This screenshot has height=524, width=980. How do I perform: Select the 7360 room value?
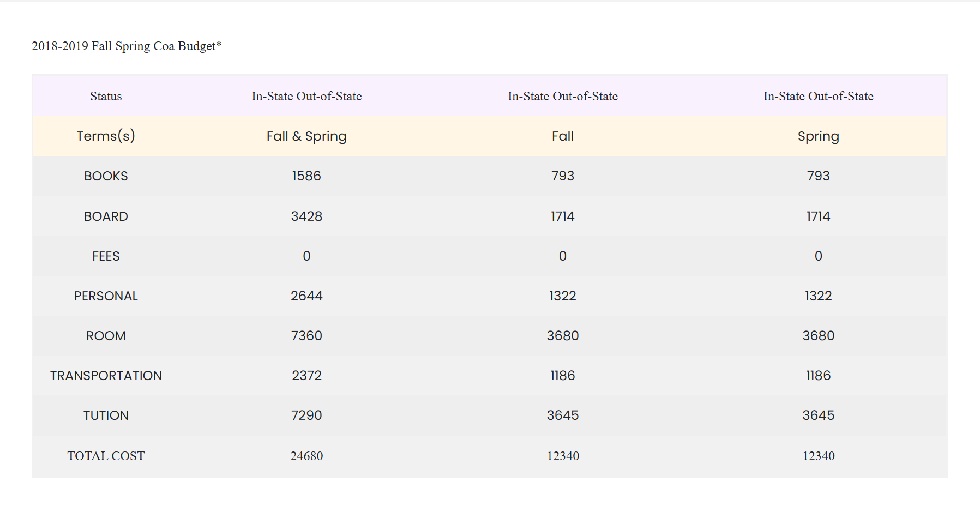(306, 336)
